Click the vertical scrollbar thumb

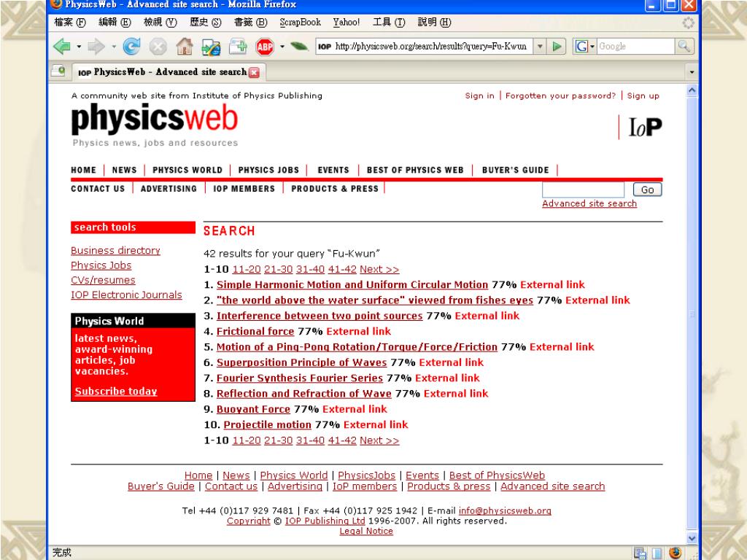point(692,314)
